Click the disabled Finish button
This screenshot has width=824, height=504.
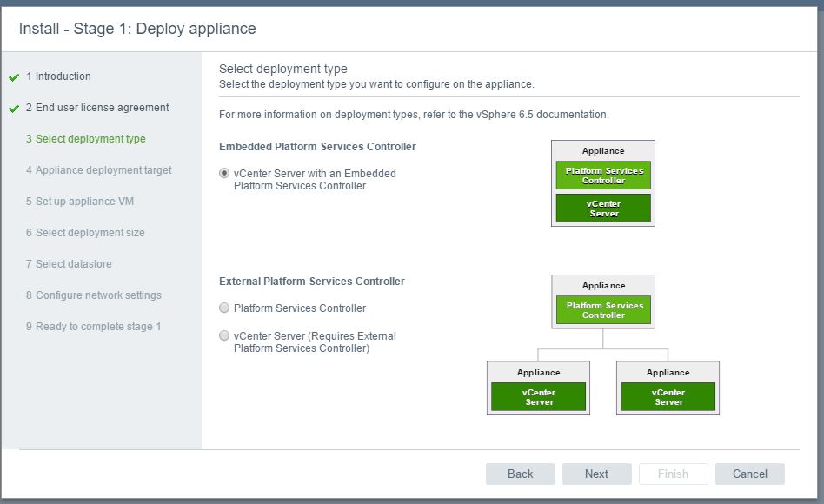click(673, 474)
